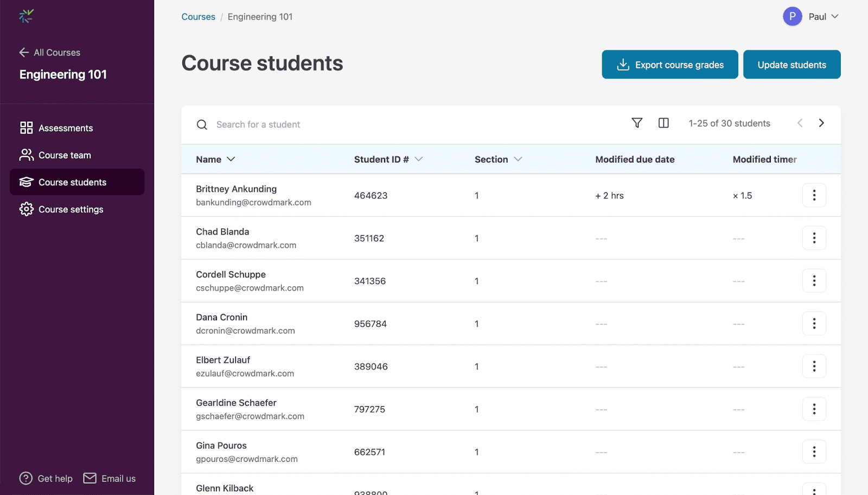Screen dimensions: 868x495
Task: Click the Update students button
Action: [792, 65]
